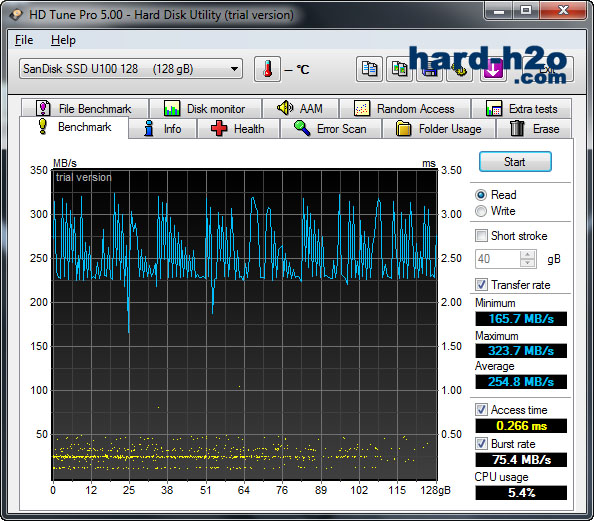Maximize the HD Tune Pro window
The width and height of the screenshot is (594, 521).
pos(526,11)
